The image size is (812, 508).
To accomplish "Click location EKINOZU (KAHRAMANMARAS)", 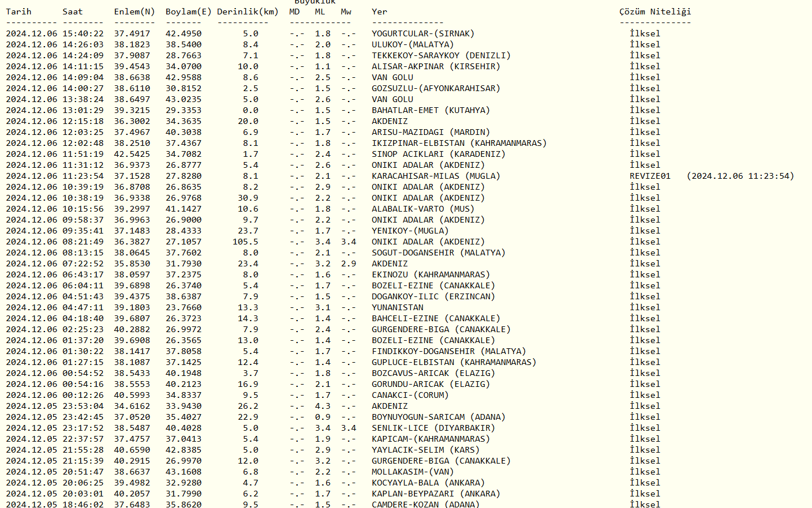I will pos(431,274).
